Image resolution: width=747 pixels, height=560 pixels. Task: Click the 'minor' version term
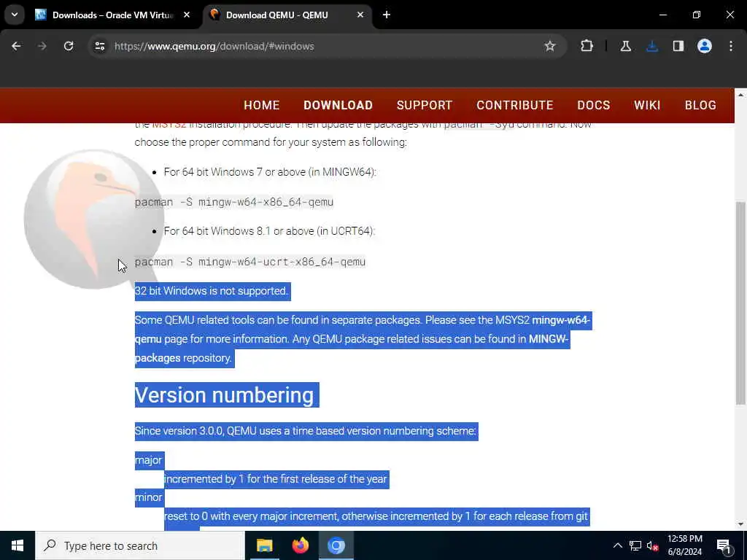149,497
